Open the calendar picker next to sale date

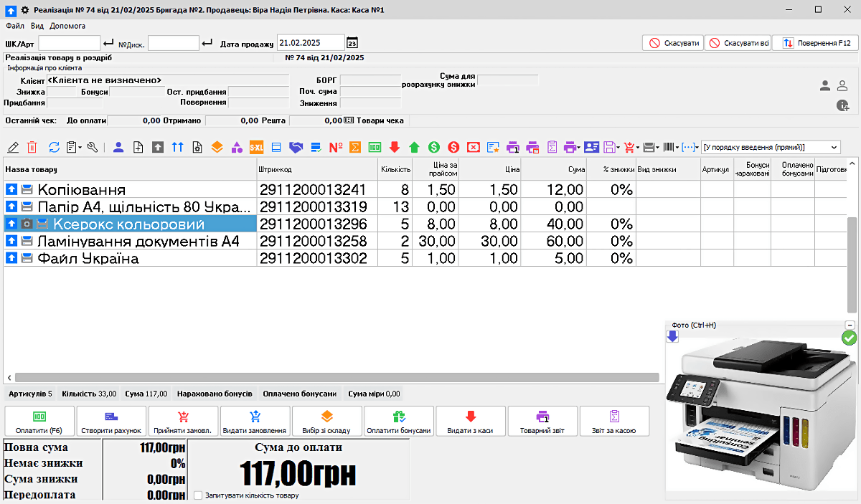pyautogui.click(x=352, y=43)
